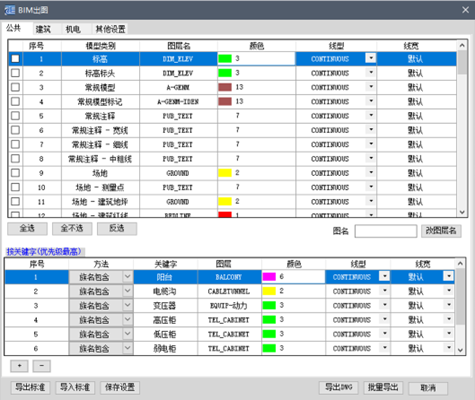Open the 其他设置 tab
475x400 pixels.
tap(110, 29)
